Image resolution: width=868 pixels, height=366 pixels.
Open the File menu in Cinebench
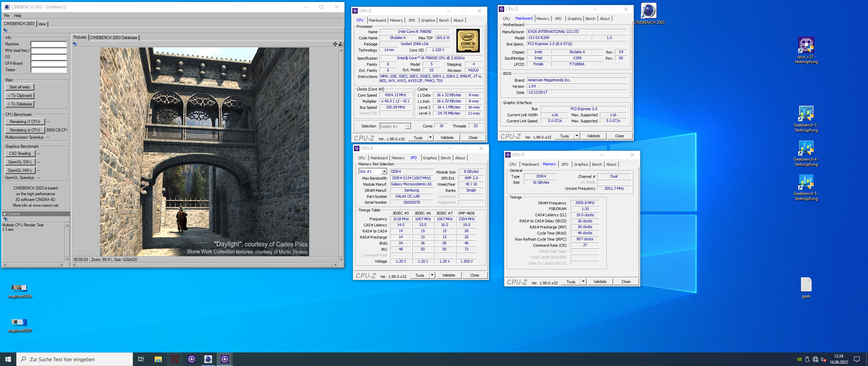[x=6, y=16]
